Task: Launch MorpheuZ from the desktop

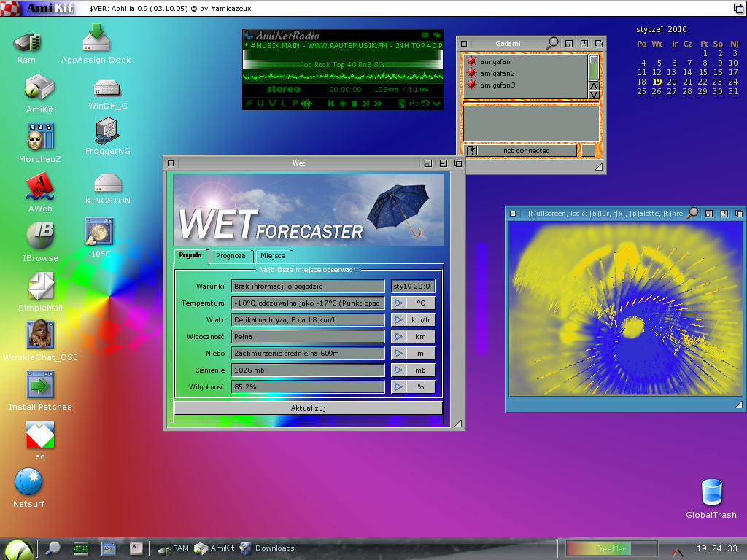Action: [x=41, y=136]
